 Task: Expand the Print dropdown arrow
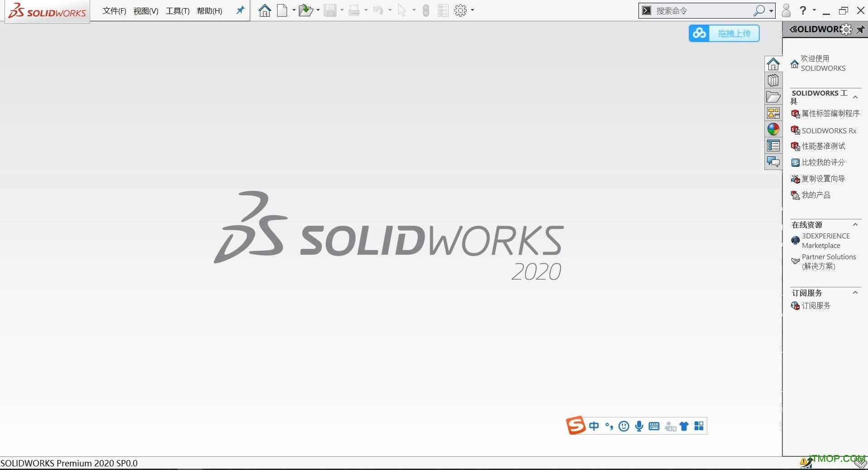[366, 10]
